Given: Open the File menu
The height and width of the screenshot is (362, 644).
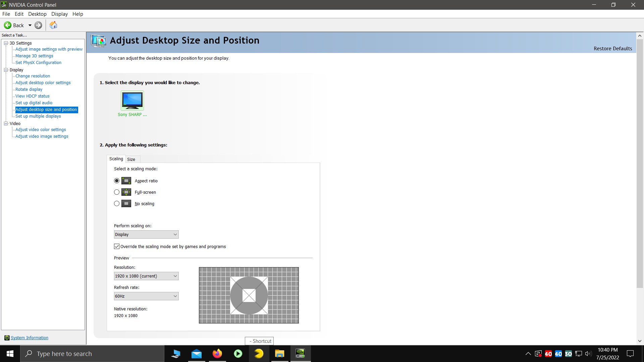Looking at the screenshot, I should (6, 14).
